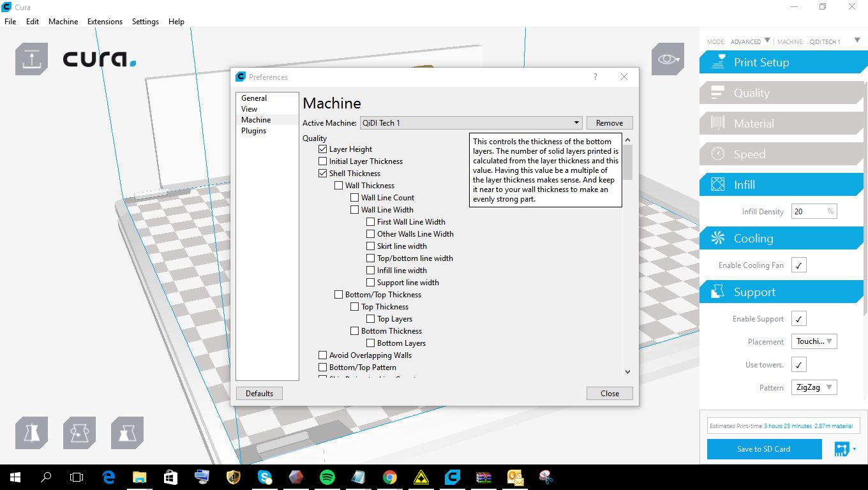Enable the Skirt line width checkbox

click(370, 246)
